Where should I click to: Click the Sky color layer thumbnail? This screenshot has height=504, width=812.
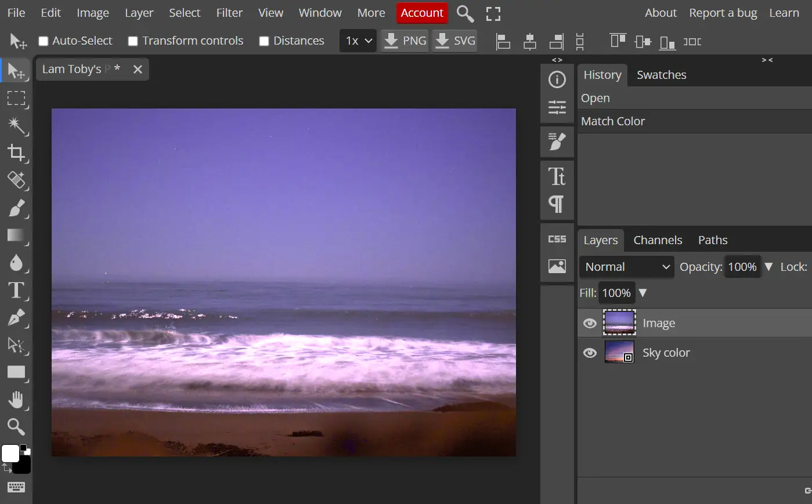[619, 352]
